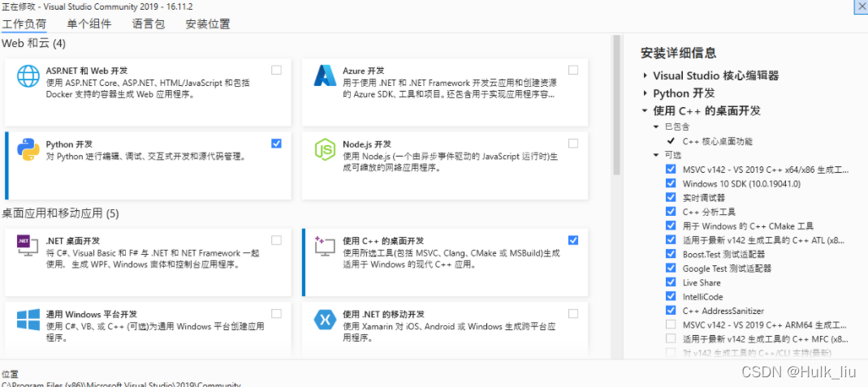868x387 pixels.
Task: Enable the ASP.NET 和 Web 开发 workload checkbox
Action: 276,71
